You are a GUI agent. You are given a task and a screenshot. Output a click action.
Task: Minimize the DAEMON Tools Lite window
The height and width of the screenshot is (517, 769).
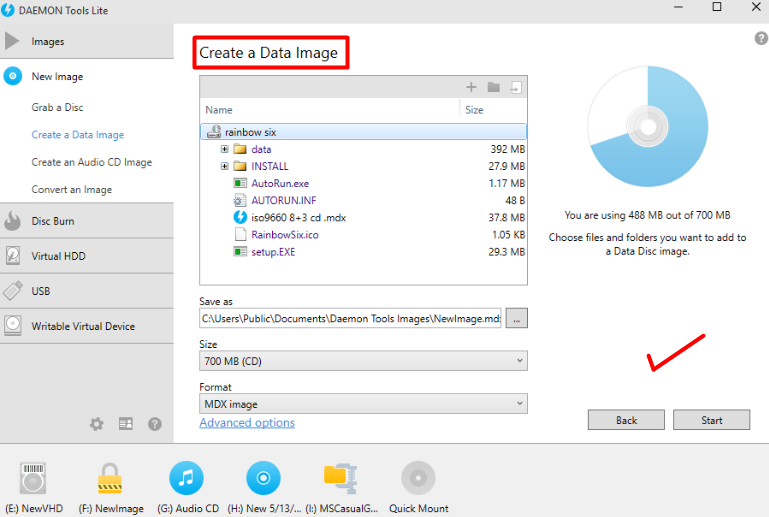point(678,7)
